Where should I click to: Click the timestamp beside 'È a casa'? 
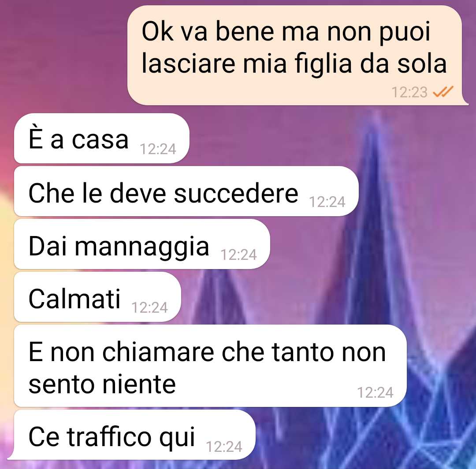(x=158, y=149)
